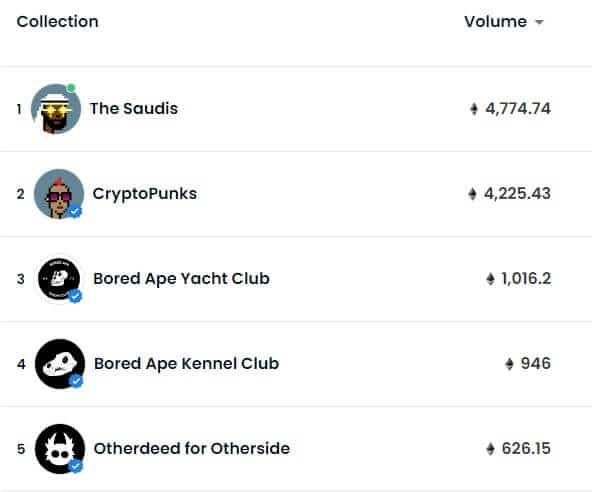Select the Bored Ape Yacht Club logo
Screen dimensions: 592x492
point(59,279)
